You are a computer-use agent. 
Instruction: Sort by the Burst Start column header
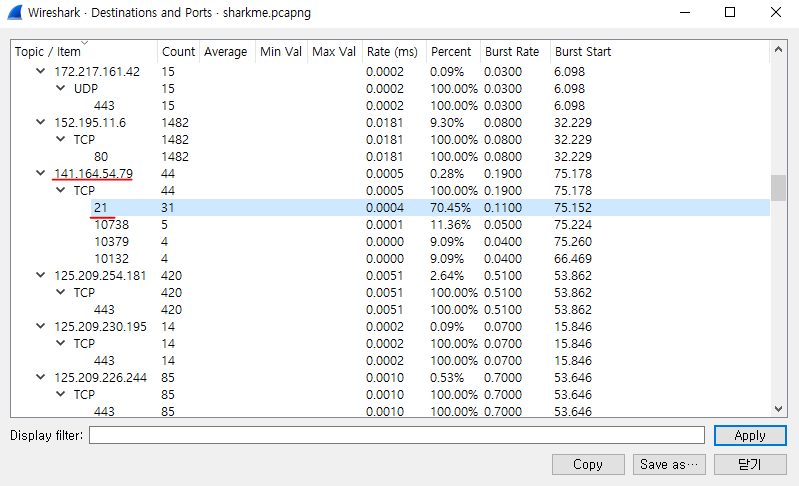[x=659, y=51]
